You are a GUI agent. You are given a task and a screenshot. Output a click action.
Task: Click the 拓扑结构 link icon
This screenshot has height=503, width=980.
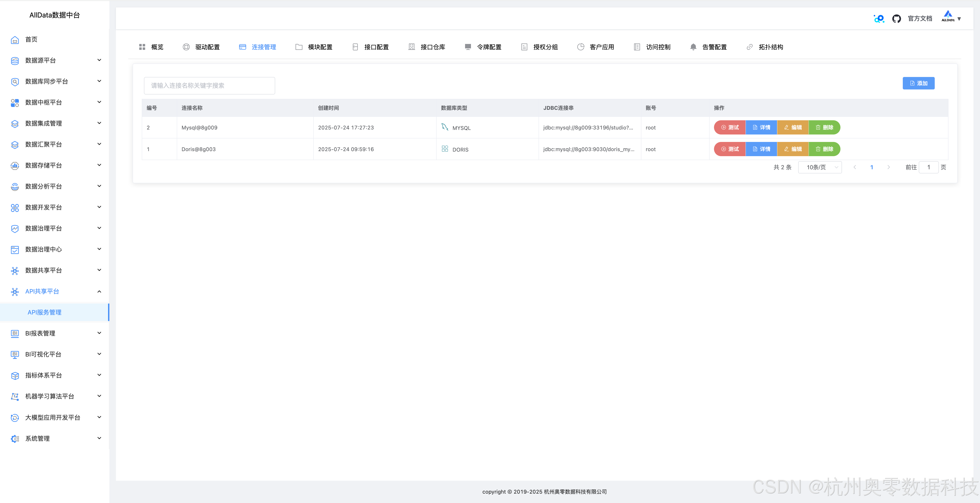tap(749, 47)
